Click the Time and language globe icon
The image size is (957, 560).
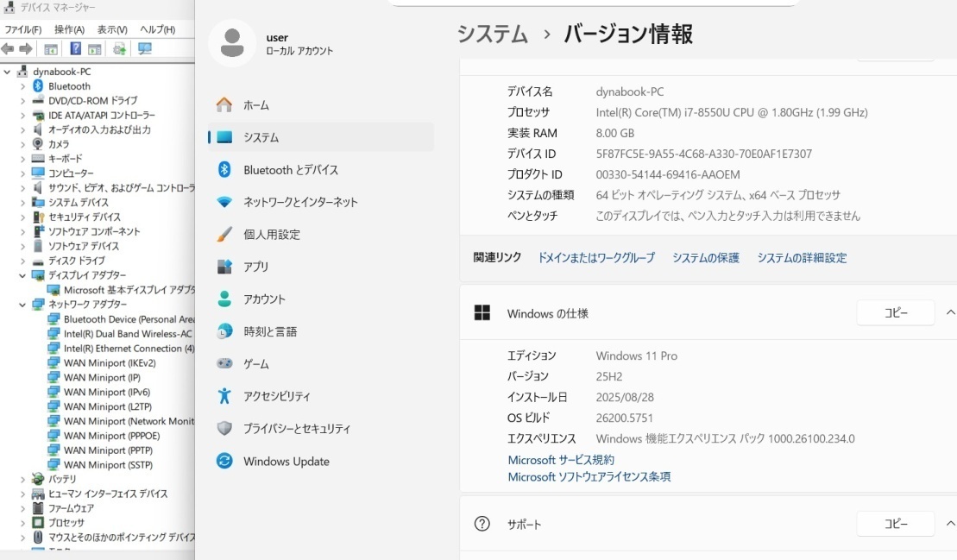click(x=224, y=331)
